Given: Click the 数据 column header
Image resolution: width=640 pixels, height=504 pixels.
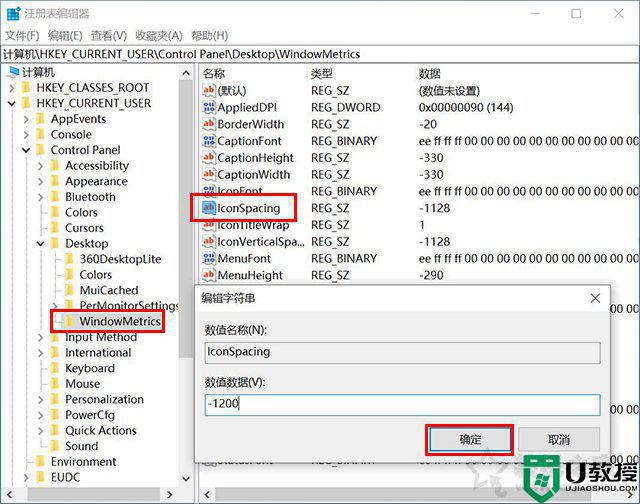Looking at the screenshot, I should tap(430, 74).
